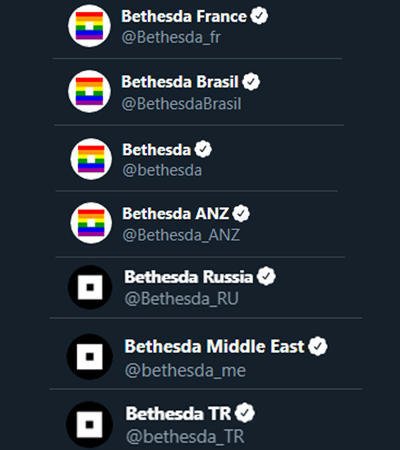The height and width of the screenshot is (450, 400).
Task: Open the Bethesda France account name
Action: (x=184, y=16)
